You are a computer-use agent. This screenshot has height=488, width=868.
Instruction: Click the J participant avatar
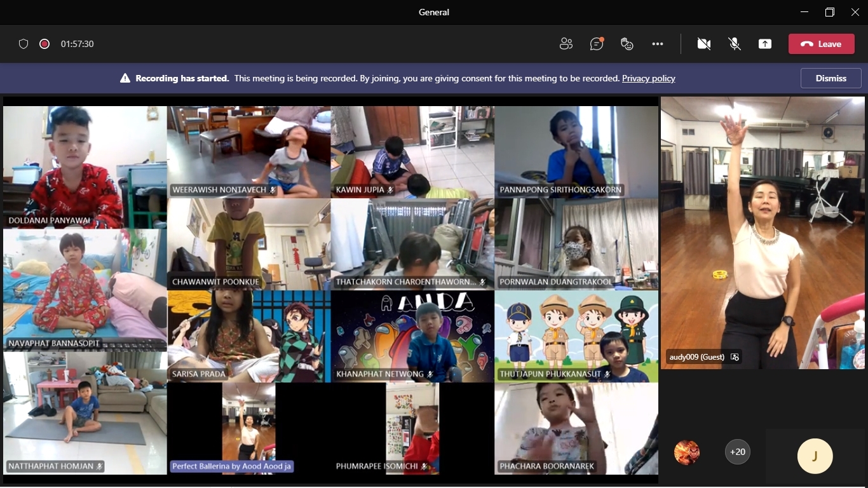(815, 456)
